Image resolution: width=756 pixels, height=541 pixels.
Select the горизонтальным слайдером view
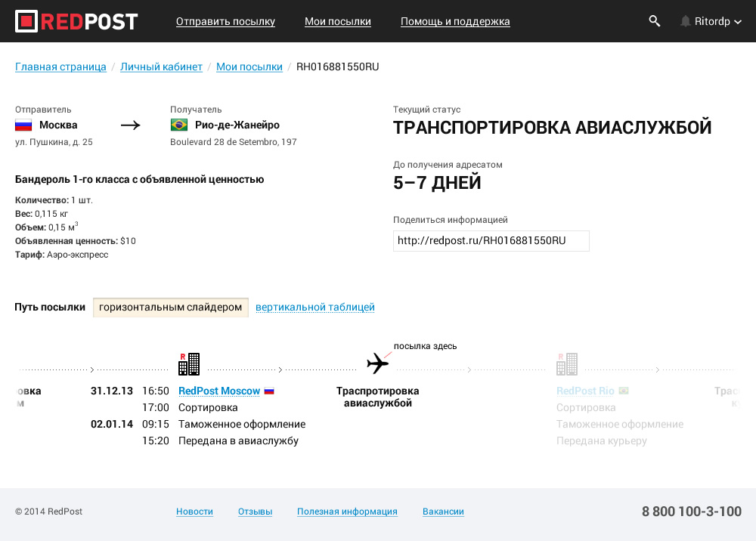[171, 308]
